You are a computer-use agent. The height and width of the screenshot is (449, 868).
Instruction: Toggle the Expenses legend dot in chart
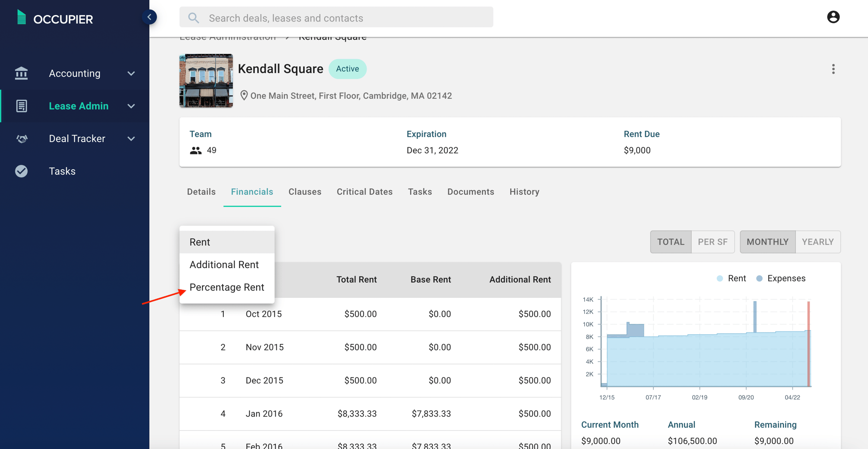[x=759, y=278]
